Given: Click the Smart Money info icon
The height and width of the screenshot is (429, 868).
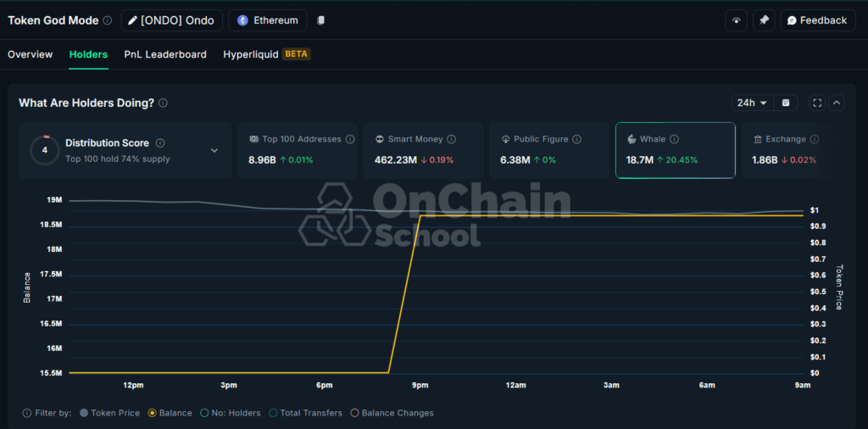Looking at the screenshot, I should click(x=451, y=140).
